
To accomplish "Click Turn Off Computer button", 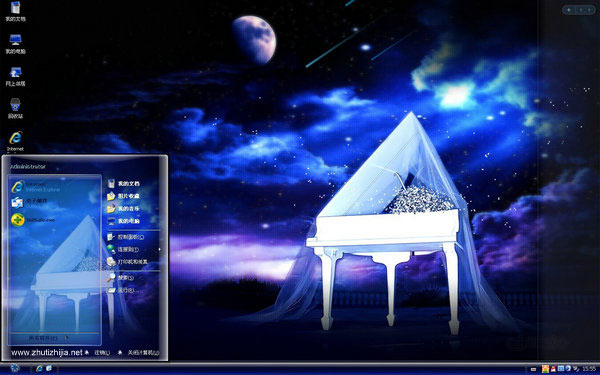I will pyautogui.click(x=139, y=352).
